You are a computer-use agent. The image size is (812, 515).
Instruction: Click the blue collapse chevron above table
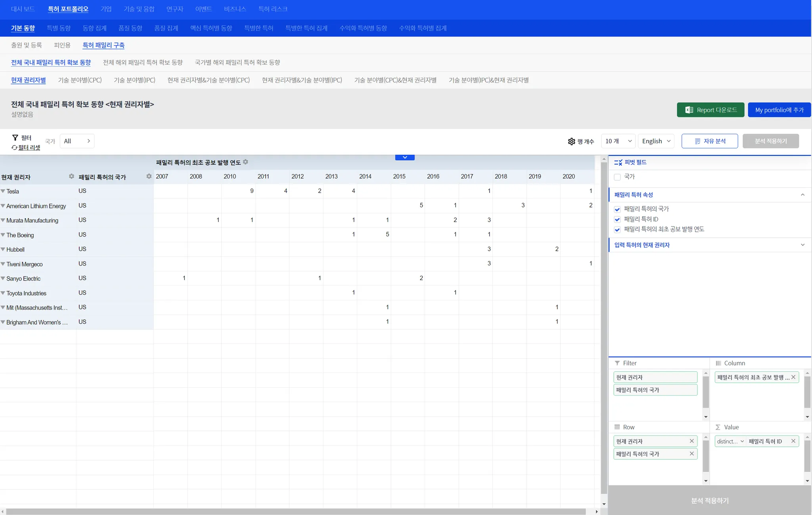pos(405,158)
